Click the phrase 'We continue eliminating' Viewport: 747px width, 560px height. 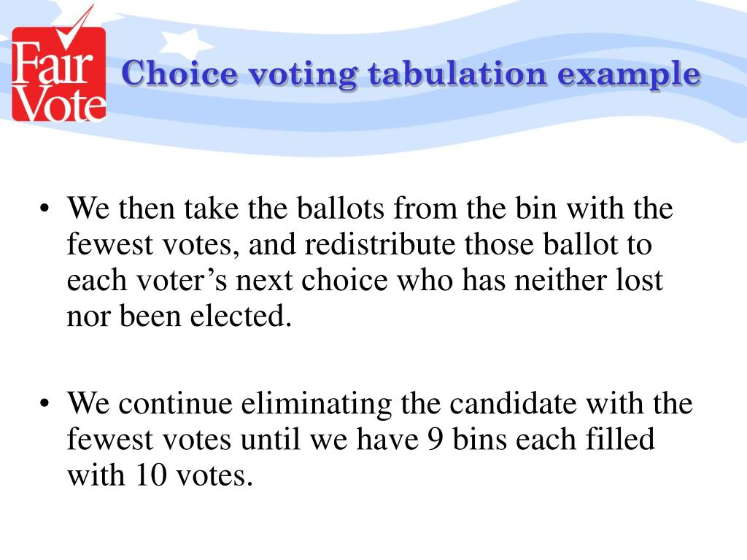tap(229, 403)
